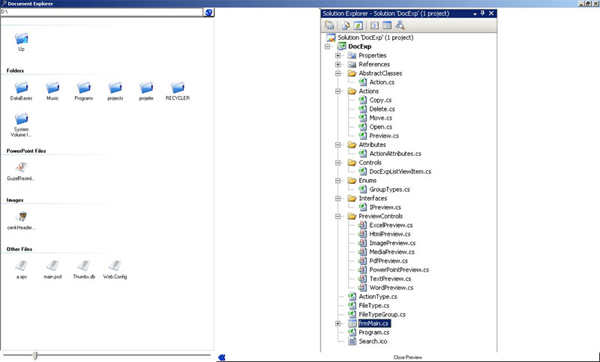Expand the Properties node
The width and height of the screenshot is (600, 362).
coord(338,55)
